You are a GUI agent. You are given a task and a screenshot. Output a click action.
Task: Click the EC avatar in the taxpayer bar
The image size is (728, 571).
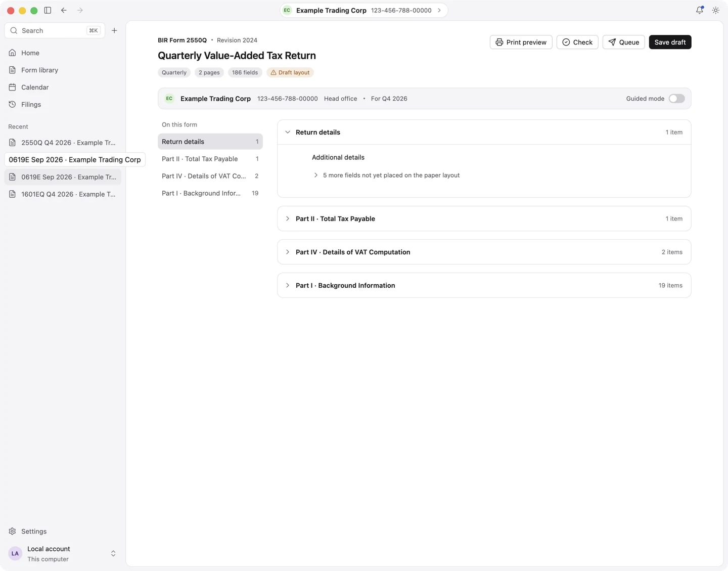pos(169,99)
